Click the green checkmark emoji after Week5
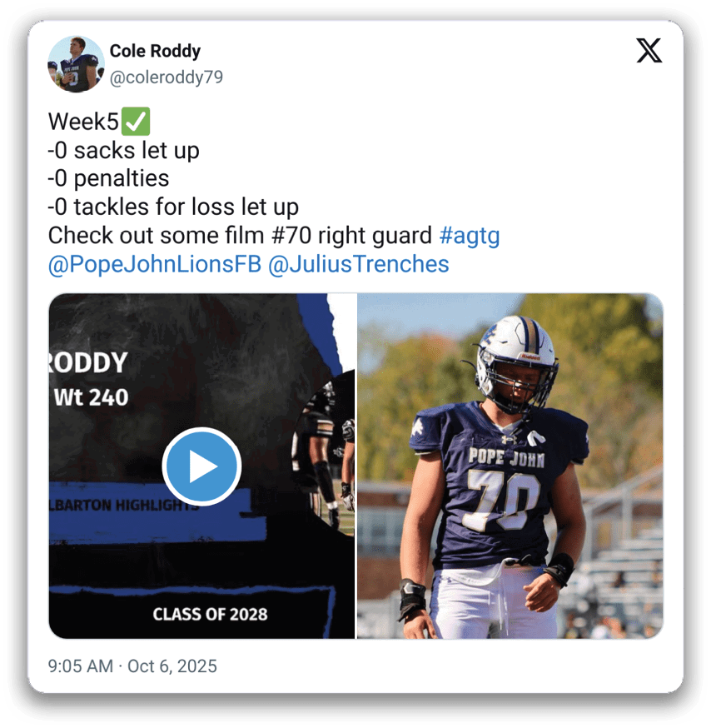The image size is (711, 728). [136, 121]
